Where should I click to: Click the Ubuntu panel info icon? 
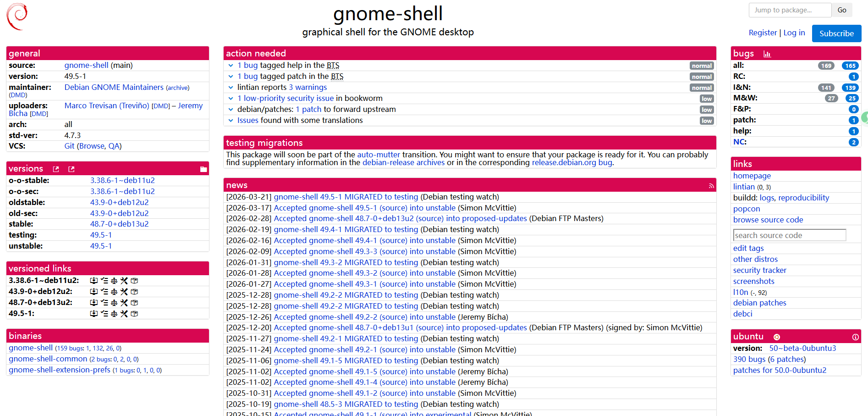tap(855, 337)
